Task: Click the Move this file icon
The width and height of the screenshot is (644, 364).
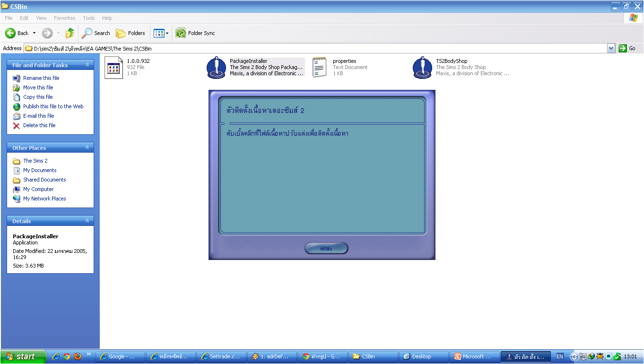Action: click(17, 87)
